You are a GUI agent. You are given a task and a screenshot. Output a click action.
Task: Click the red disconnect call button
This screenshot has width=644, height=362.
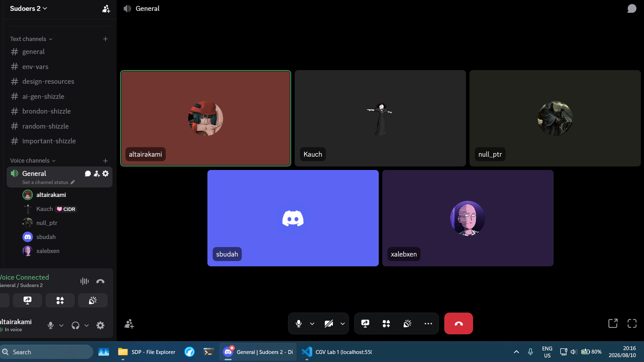pyautogui.click(x=458, y=323)
